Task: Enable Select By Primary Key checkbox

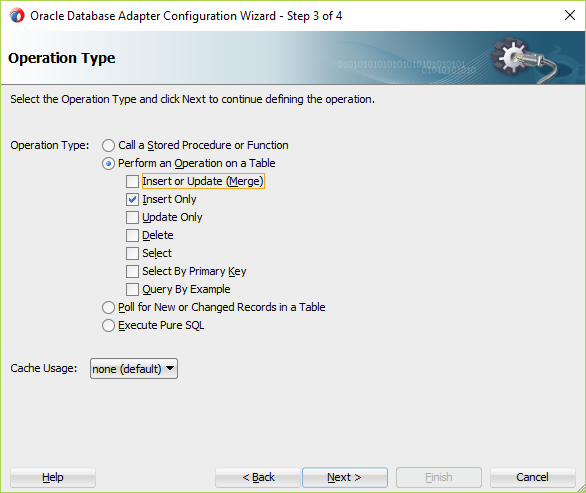Action: (x=132, y=271)
